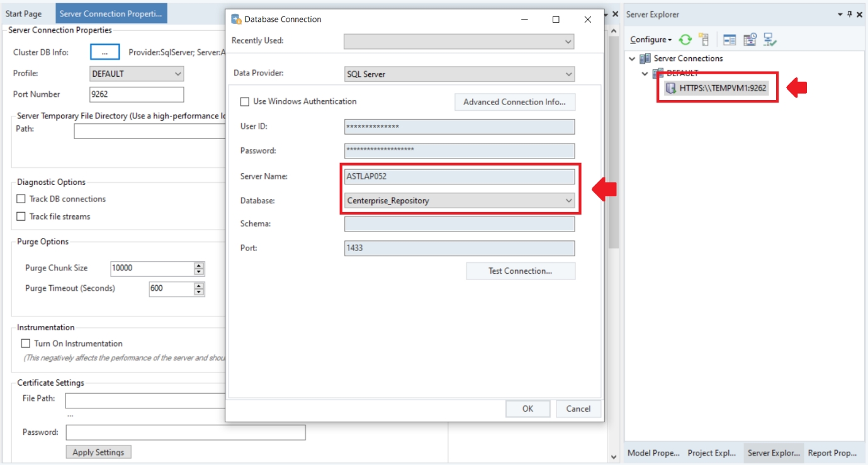Click the Server Name field

459,177
